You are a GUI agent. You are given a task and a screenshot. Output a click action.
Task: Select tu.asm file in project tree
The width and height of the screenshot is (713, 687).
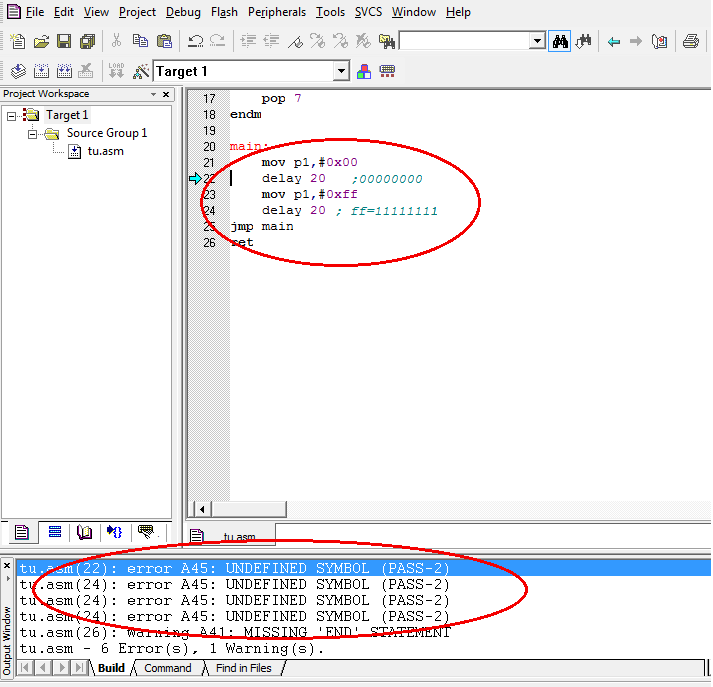pyautogui.click(x=105, y=151)
